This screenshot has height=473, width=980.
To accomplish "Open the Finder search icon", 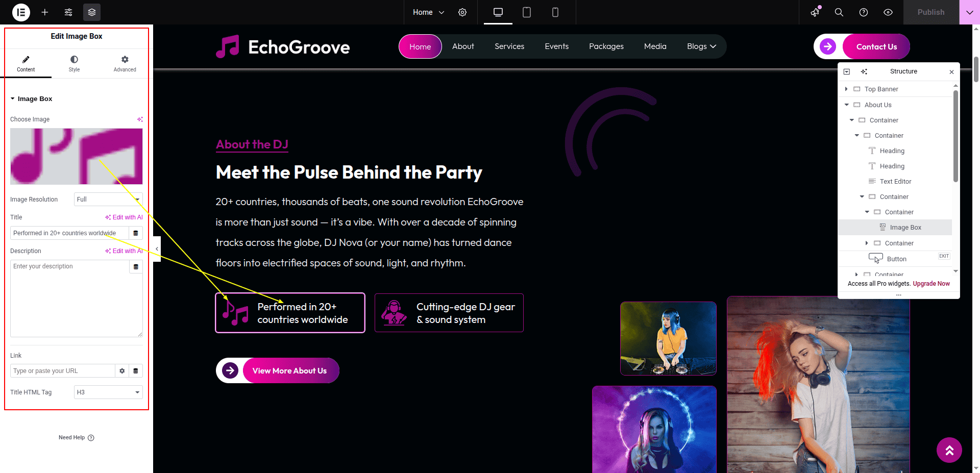I will pyautogui.click(x=839, y=12).
